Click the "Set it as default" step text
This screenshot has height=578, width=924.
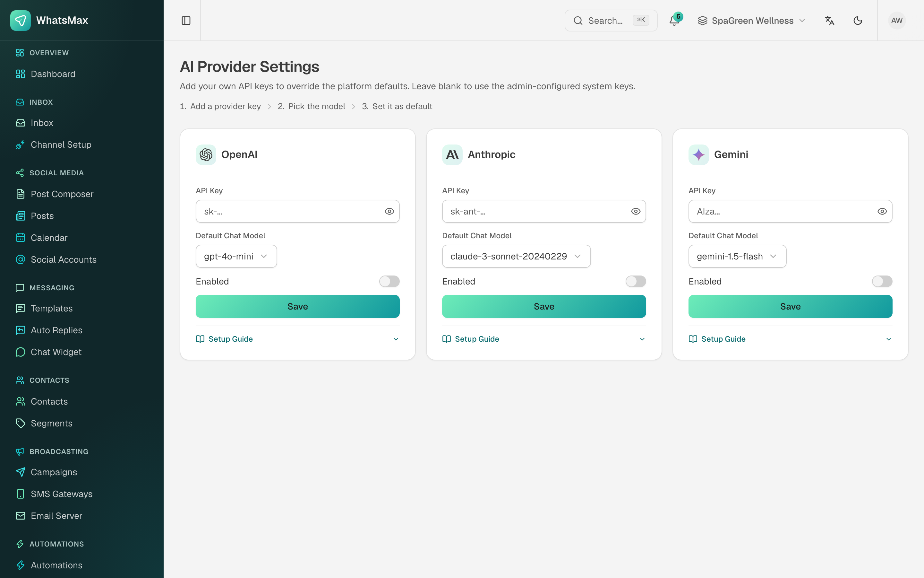(x=402, y=106)
